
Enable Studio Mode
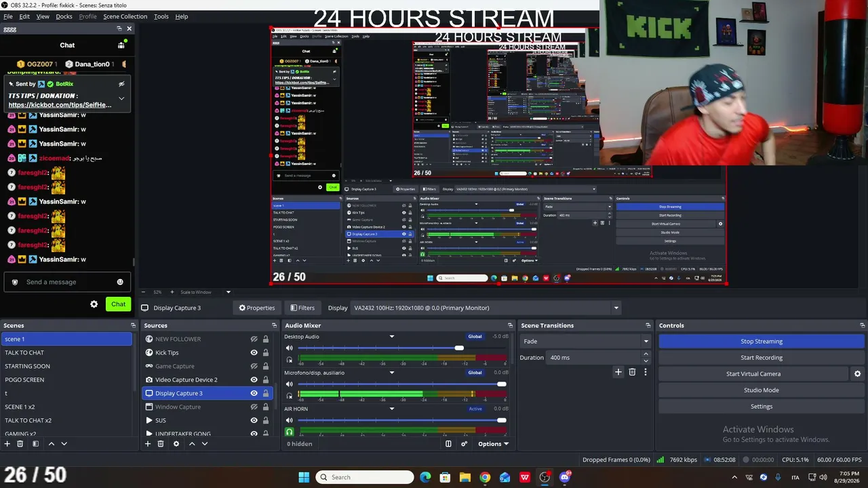[762, 390]
